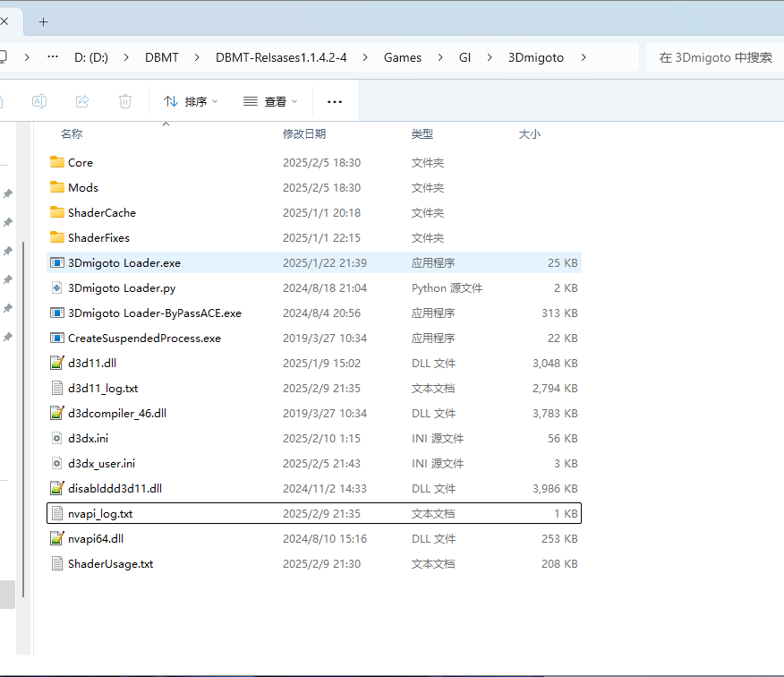This screenshot has height=677, width=784.
Task: Sort by the 大小 column header
Action: tap(530, 134)
